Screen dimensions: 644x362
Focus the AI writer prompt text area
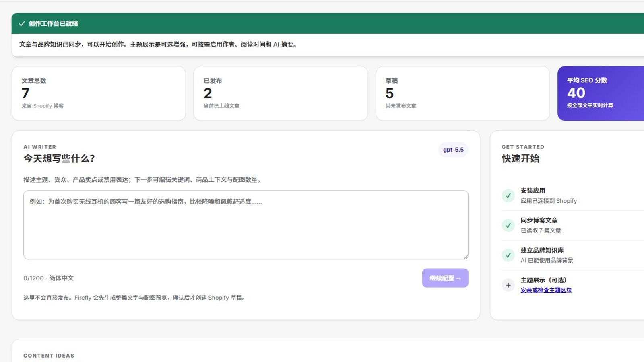pos(246,225)
